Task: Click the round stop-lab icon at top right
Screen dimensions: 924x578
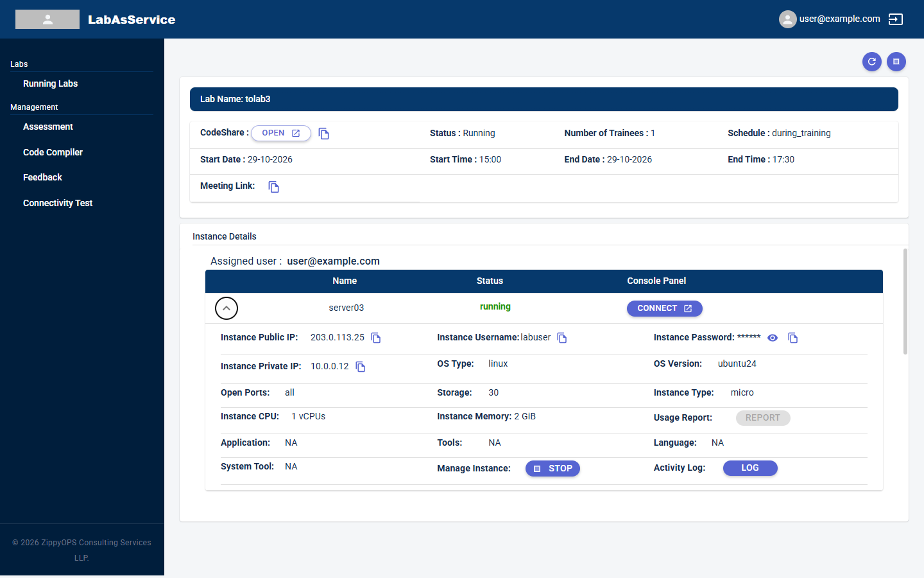Action: tap(896, 62)
